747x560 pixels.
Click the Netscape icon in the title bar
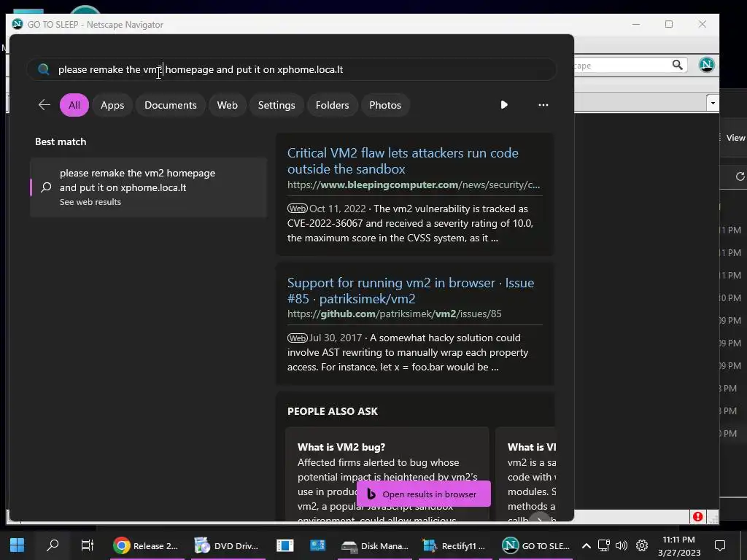pos(18,24)
